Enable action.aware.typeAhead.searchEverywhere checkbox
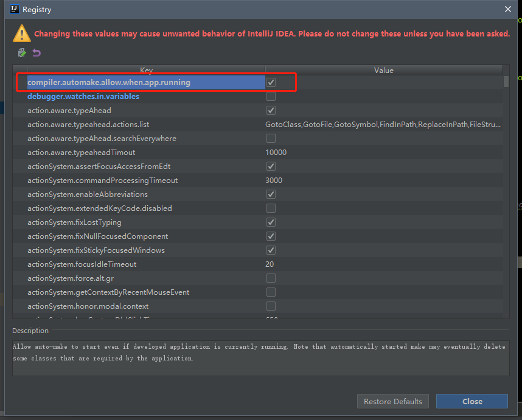This screenshot has height=420, width=522. tap(271, 138)
